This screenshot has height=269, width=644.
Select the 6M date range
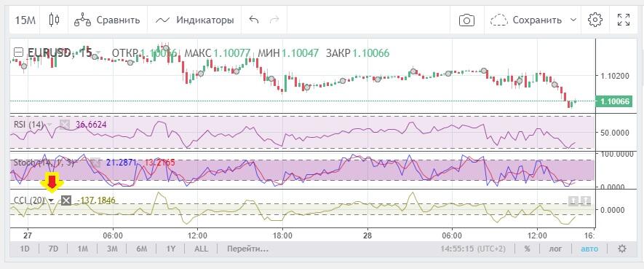[x=142, y=249]
